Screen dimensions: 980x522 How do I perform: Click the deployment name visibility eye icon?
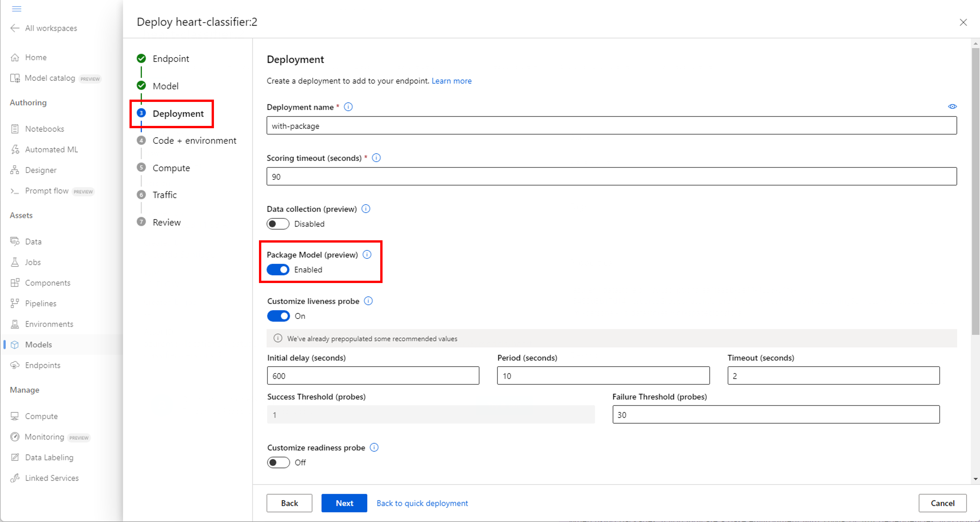click(x=952, y=107)
